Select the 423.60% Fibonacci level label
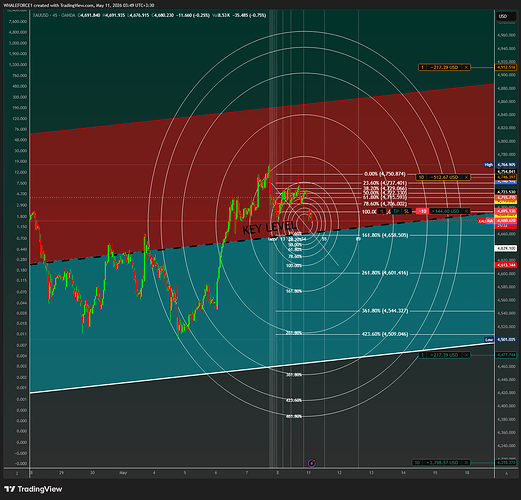Image resolution: width=521 pixels, height=500 pixels. coord(385,334)
